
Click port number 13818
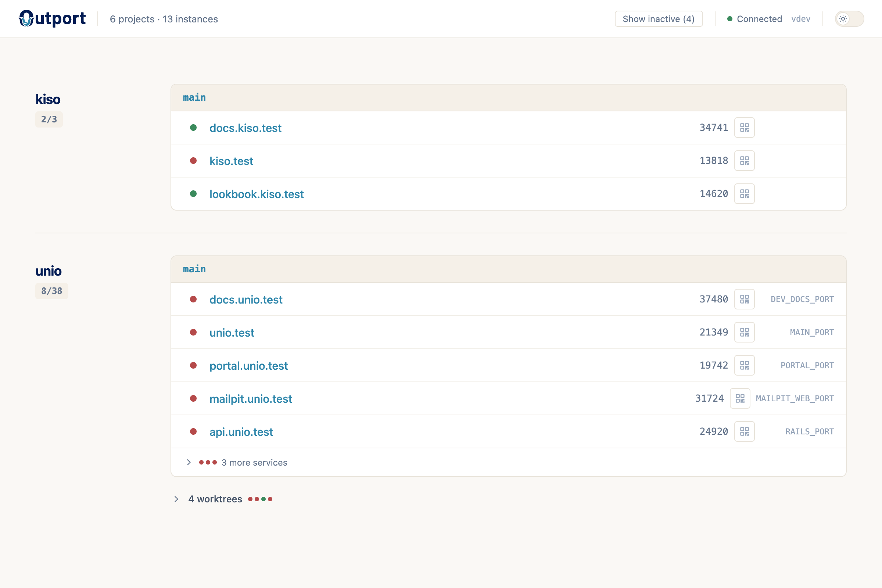pyautogui.click(x=714, y=161)
